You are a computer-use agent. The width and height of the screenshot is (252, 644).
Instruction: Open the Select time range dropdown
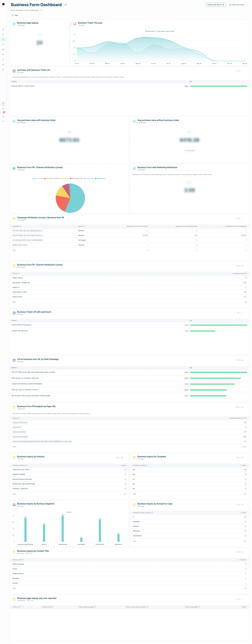point(238,5)
